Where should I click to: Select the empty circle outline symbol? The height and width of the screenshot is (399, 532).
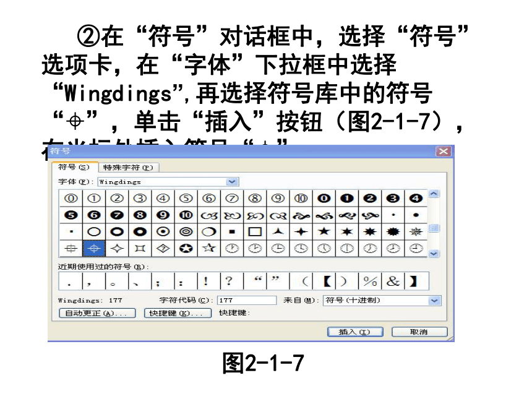94,232
